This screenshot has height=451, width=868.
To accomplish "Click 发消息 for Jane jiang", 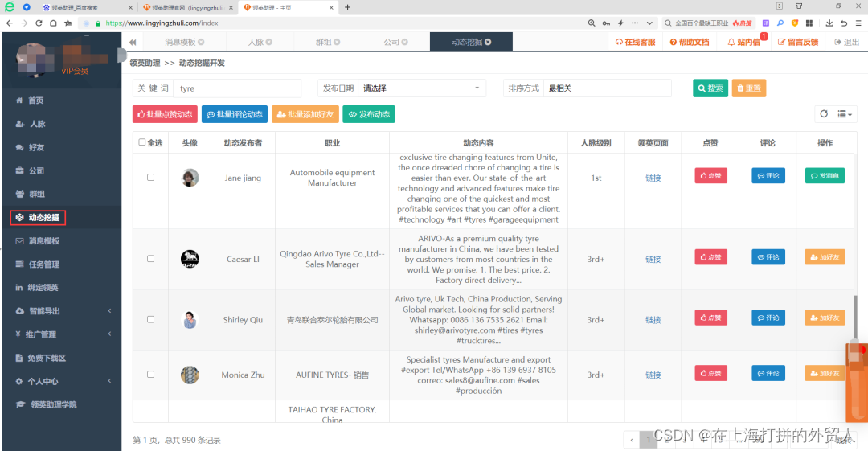I will click(x=825, y=175).
